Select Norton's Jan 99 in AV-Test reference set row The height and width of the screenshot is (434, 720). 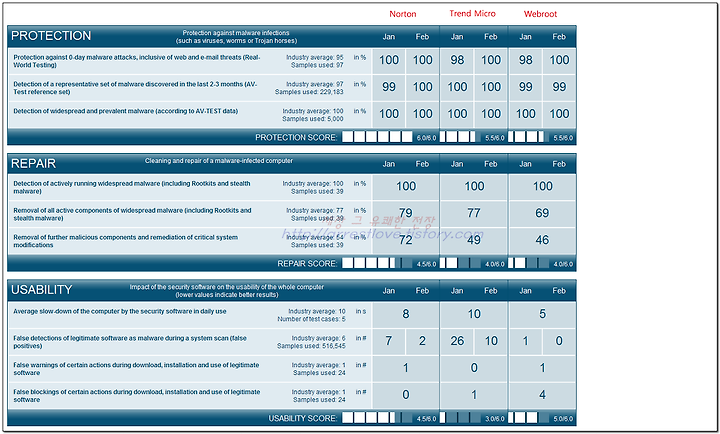tap(388, 87)
